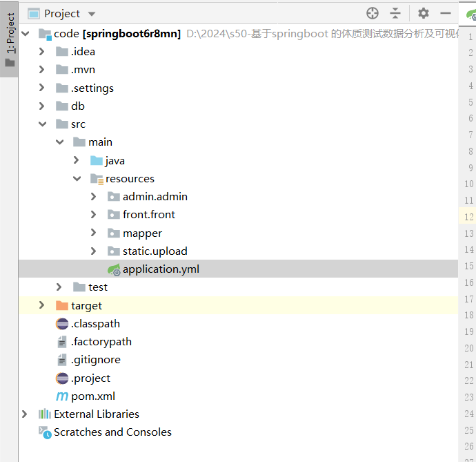Click the Maven pom.xml file icon
The height and width of the screenshot is (462, 476).
click(x=62, y=396)
